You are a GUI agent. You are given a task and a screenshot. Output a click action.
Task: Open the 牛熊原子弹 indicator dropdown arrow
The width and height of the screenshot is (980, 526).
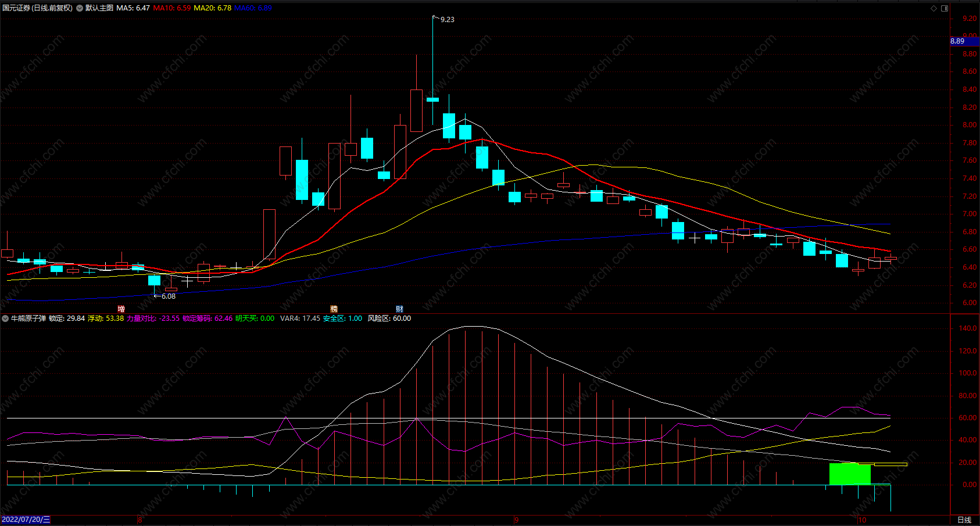(x=5, y=319)
